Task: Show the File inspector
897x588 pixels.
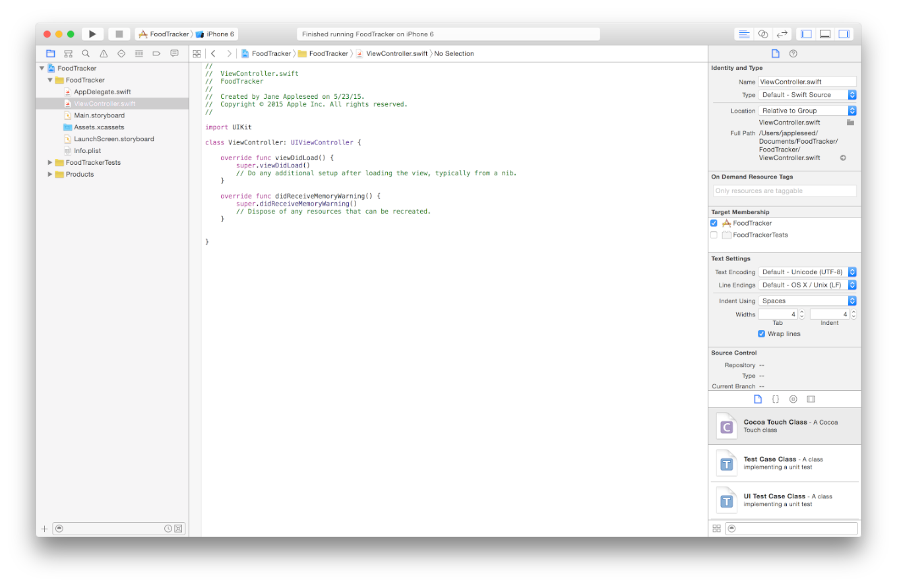Action: [x=776, y=53]
